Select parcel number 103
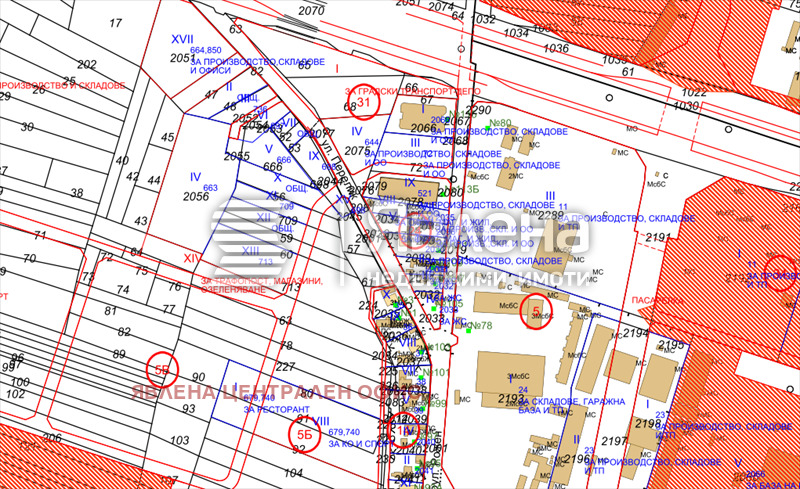Screen dimensions: 800x489 click(180, 440)
